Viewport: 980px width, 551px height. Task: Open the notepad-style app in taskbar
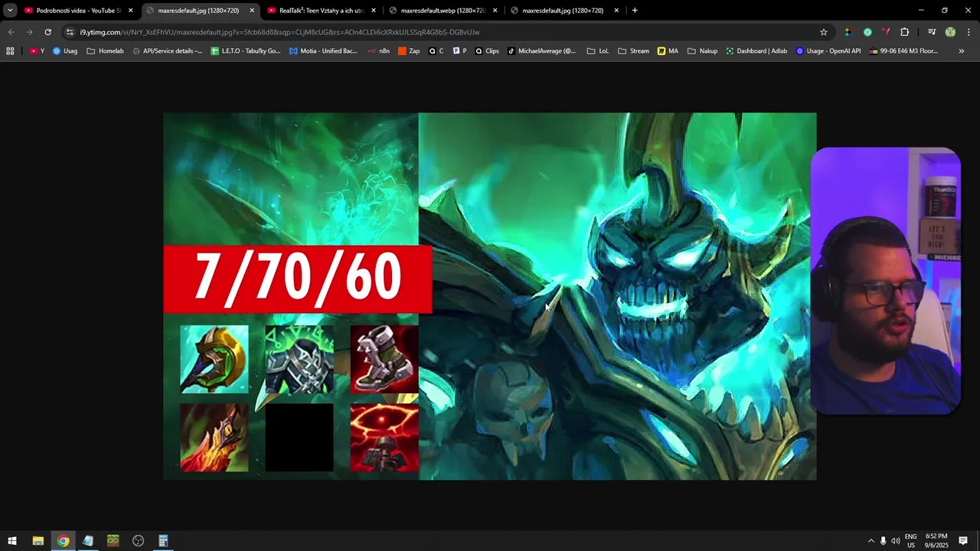(x=88, y=541)
